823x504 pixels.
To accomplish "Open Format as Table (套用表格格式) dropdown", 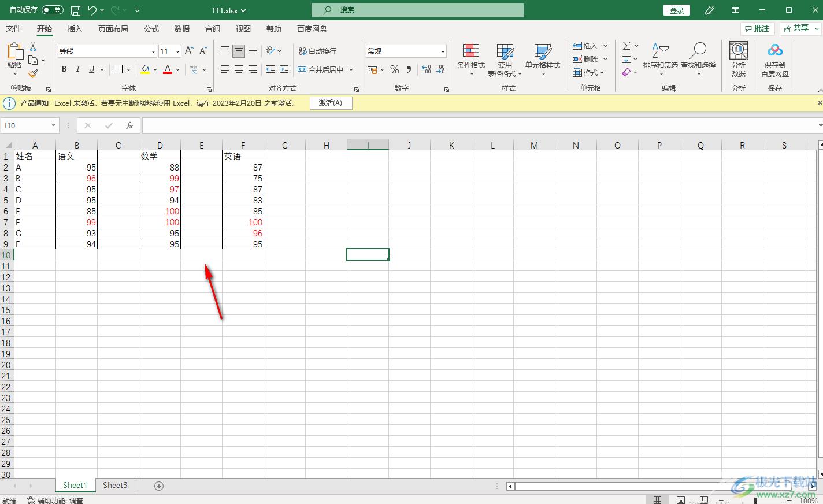I will 505,60.
